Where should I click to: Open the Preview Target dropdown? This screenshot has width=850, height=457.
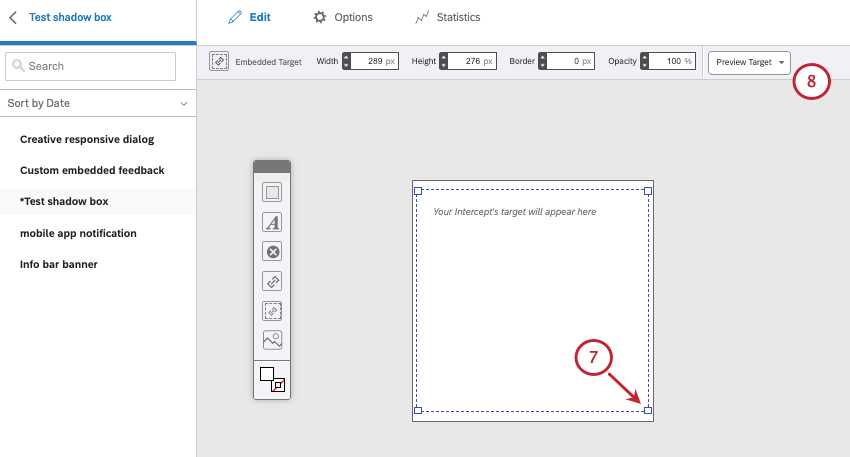[749, 62]
